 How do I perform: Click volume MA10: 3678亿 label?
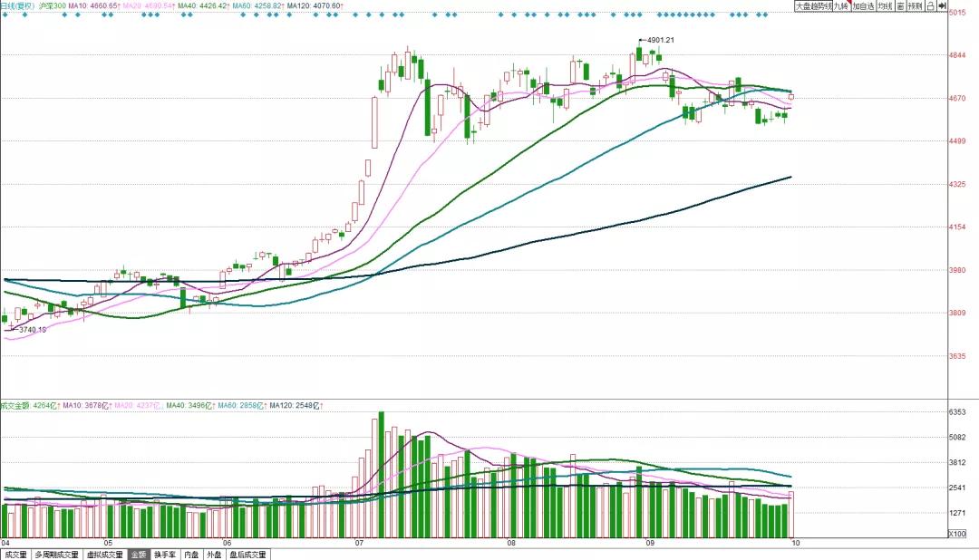tap(87, 406)
